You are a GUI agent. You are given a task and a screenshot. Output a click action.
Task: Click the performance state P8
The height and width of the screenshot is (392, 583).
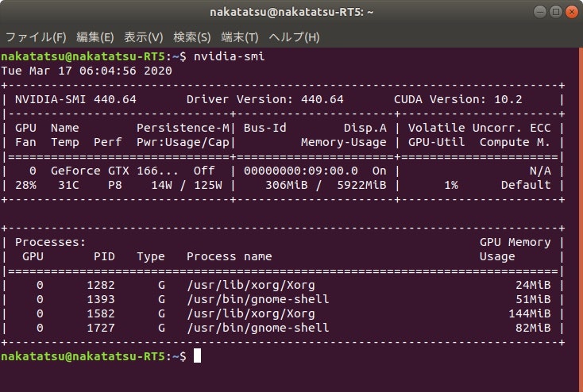(115, 185)
